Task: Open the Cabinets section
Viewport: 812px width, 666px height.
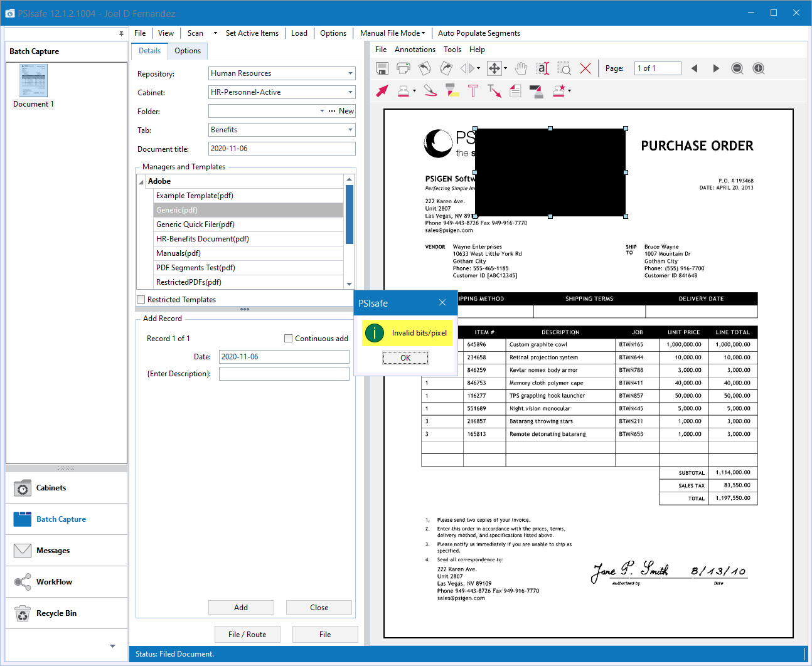Action: click(x=67, y=488)
